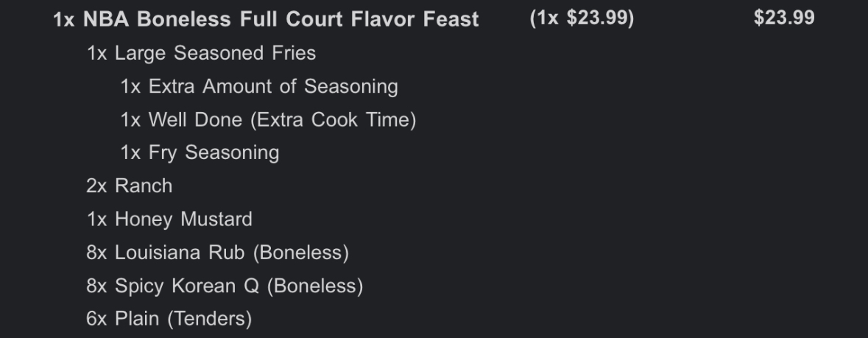Select the Louisiana Rub (Boneless) line

[231, 253]
